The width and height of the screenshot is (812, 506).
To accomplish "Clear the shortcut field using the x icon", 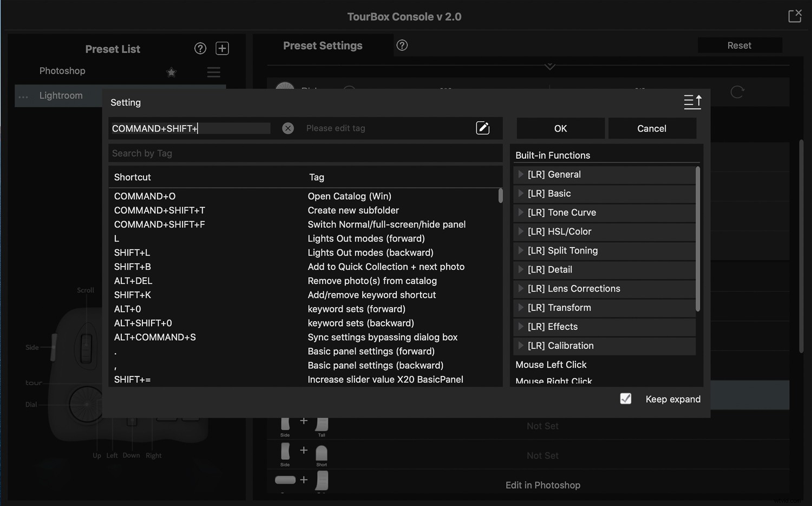I will pos(287,128).
